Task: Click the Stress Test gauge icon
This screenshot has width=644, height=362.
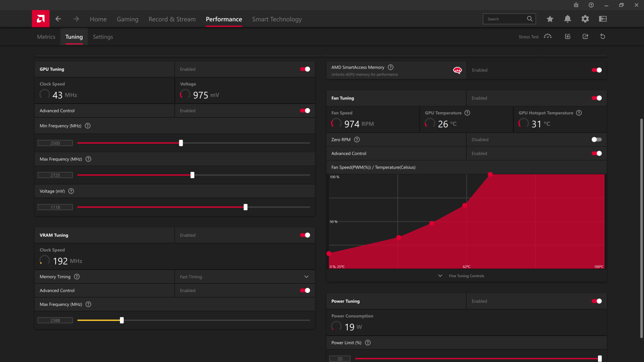Action: click(x=548, y=36)
